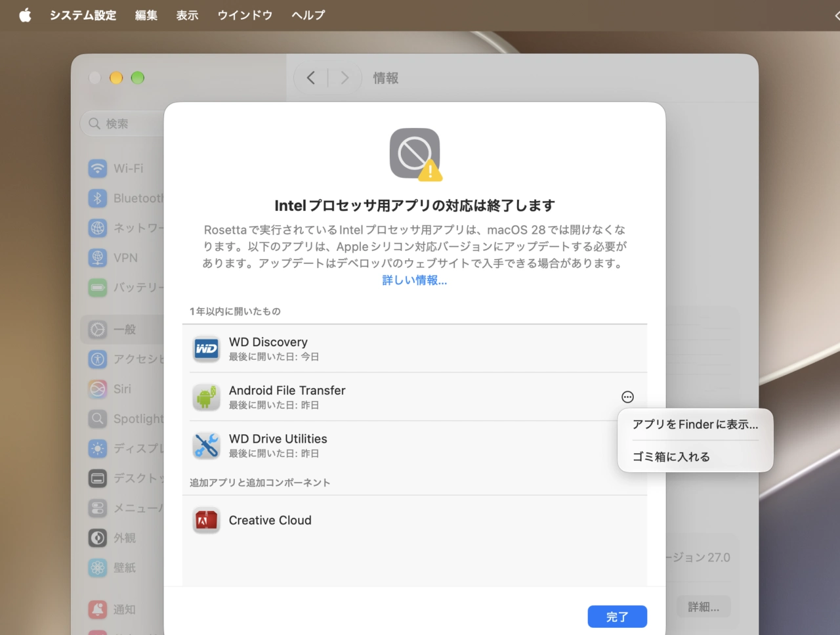Click the アクセシビリティ sidebar icon
The width and height of the screenshot is (840, 635).
pos(98,359)
